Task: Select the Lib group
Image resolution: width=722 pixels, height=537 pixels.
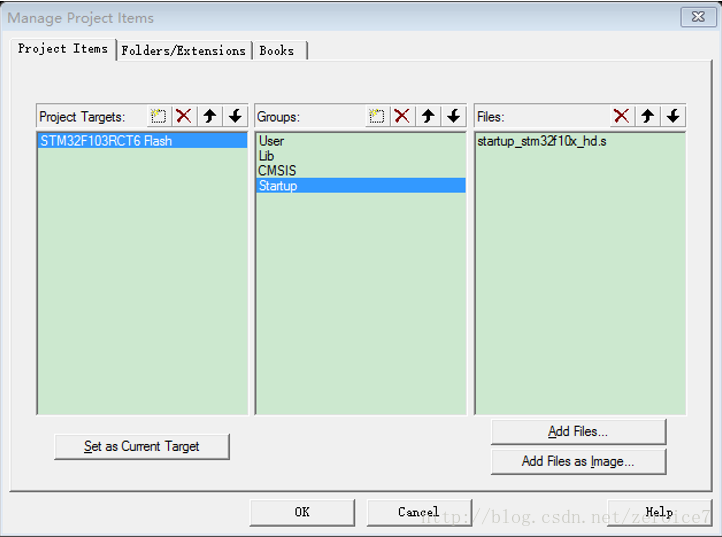Action: point(361,156)
